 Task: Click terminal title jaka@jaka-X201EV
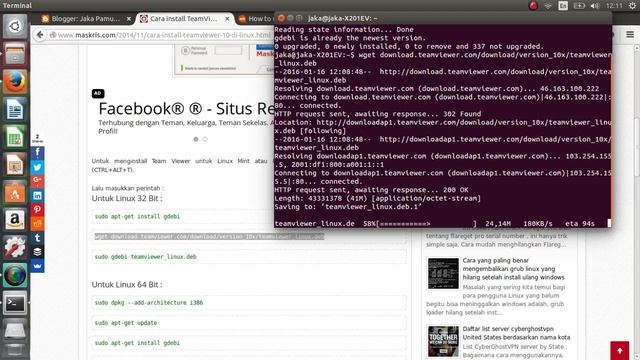(x=342, y=18)
